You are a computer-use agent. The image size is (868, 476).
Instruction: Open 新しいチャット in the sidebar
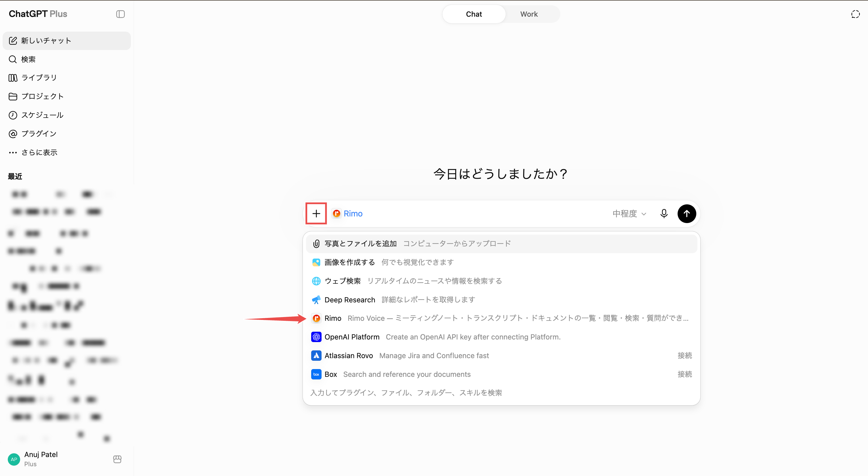click(x=67, y=41)
